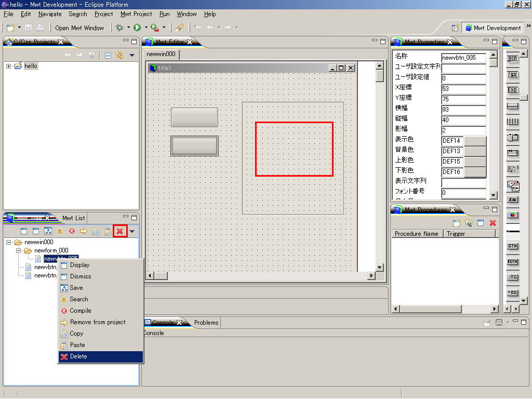
Task: Click the New wizard icon in the main toolbar
Action: (10, 28)
